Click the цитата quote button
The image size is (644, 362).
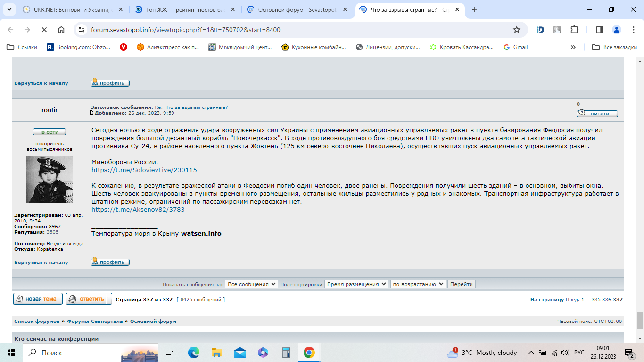point(597,114)
